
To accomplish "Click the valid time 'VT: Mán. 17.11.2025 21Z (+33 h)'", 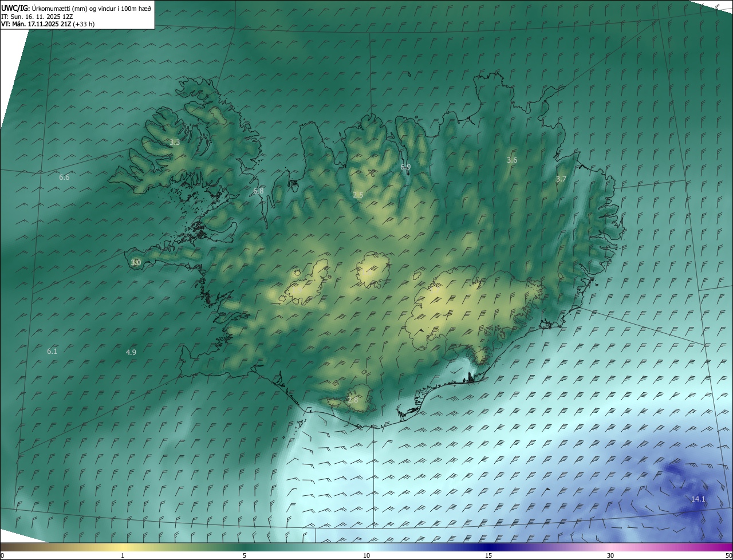I will [x=48, y=25].
